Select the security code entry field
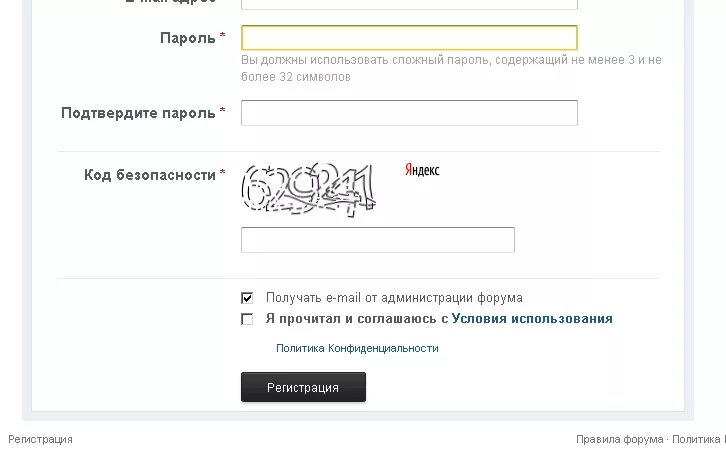Screen dimensions: 726x455 coord(377,240)
